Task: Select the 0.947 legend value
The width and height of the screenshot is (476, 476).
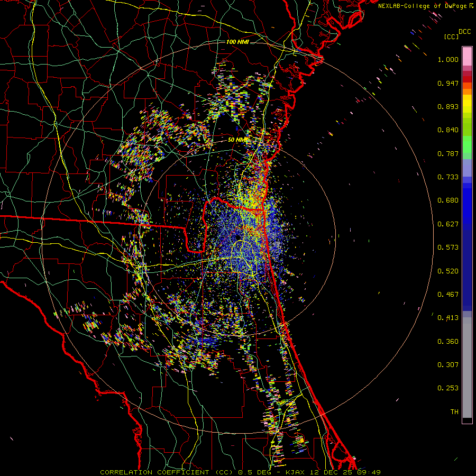Action: [448, 83]
